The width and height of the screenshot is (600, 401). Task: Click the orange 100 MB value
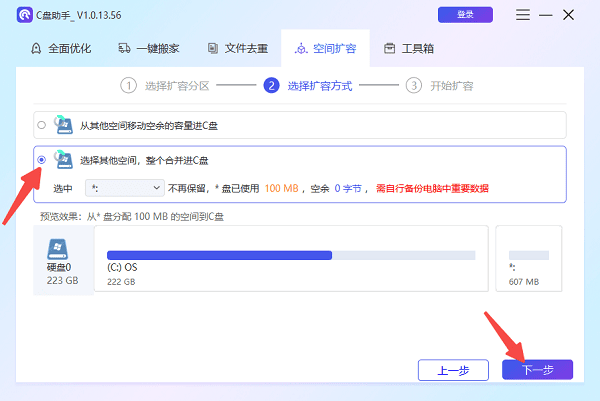coord(282,188)
